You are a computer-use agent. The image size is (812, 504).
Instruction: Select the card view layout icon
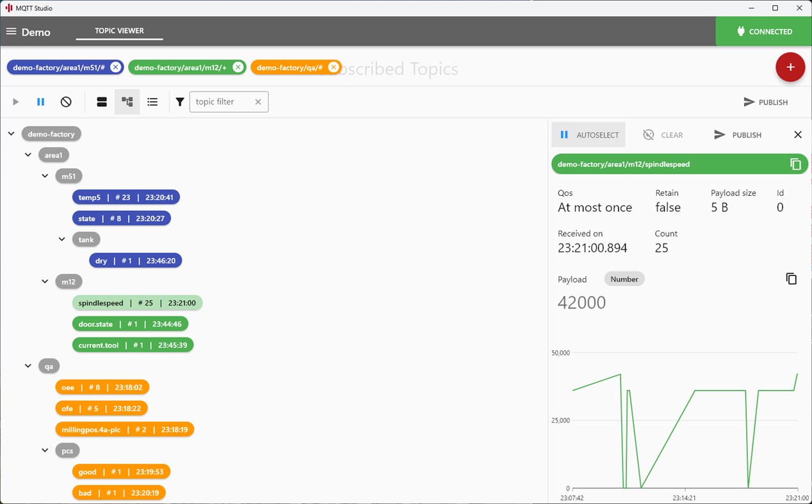coord(102,102)
